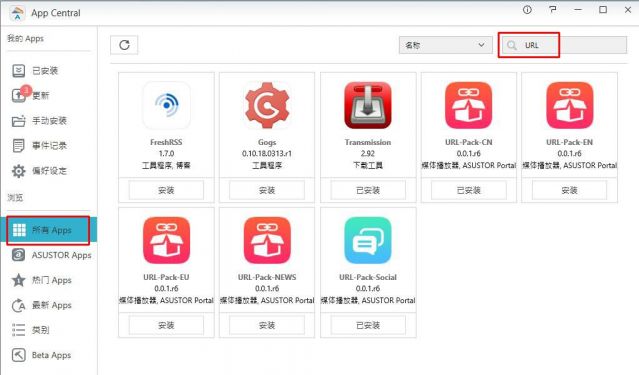Click the URL-Pack-EU app name
This screenshot has height=375, width=639.
(166, 277)
